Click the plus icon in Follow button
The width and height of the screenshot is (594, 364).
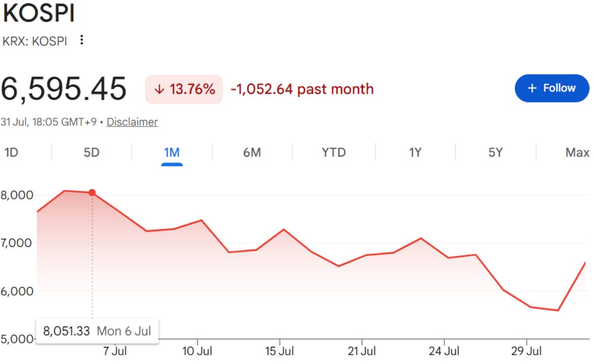point(532,88)
